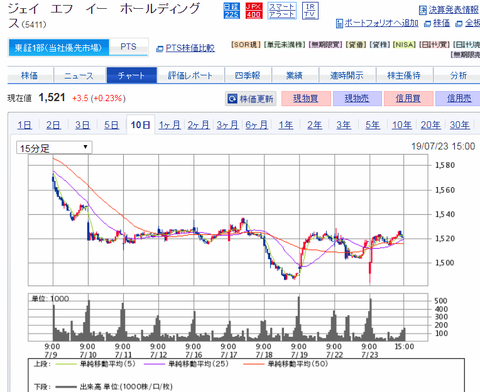Viewport: 480px width, 392px height.
Task: Select the 3ヶ月 chart period
Action: pos(227,125)
